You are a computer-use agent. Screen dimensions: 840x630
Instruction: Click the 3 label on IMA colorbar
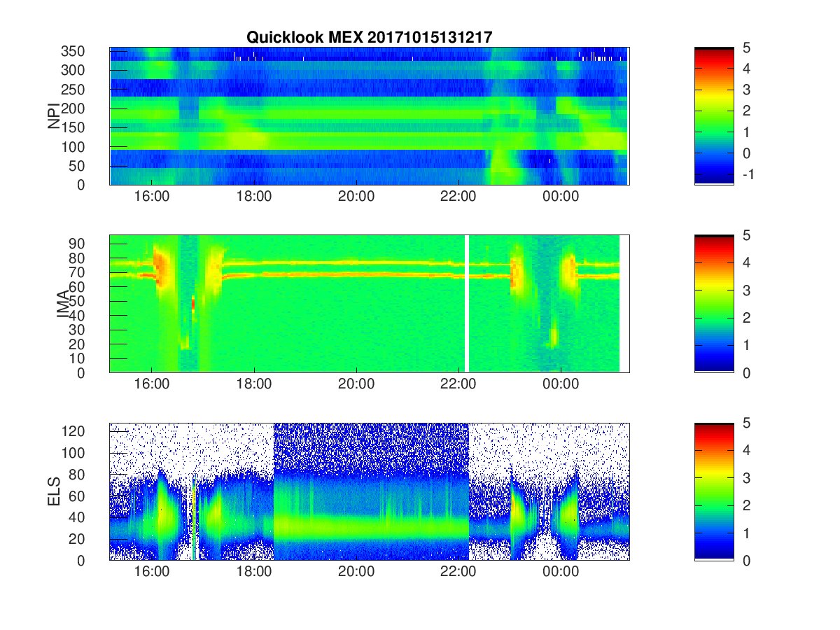pos(746,290)
